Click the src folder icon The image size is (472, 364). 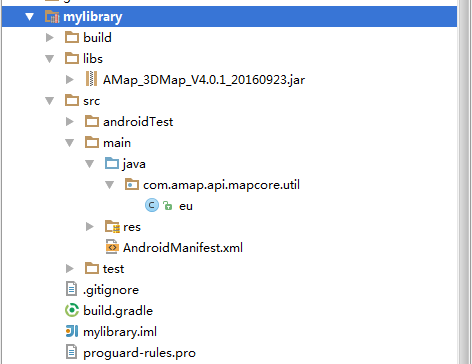pos(72,100)
